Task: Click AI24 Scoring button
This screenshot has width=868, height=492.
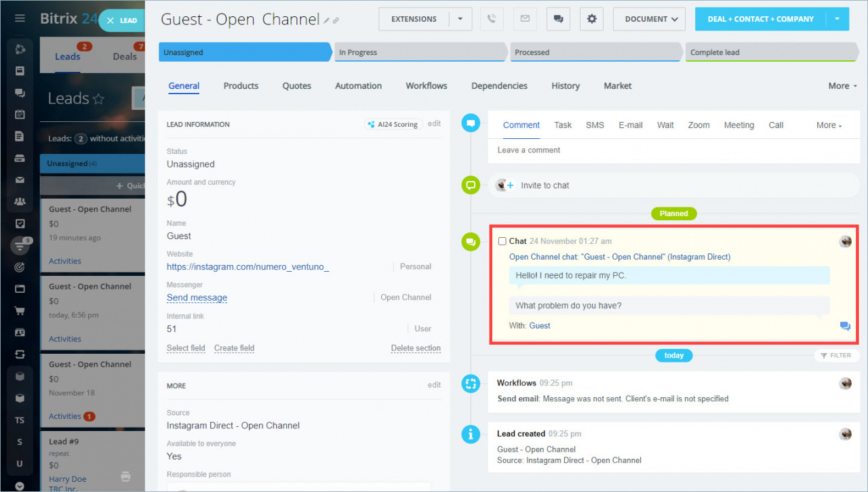Action: pos(393,125)
